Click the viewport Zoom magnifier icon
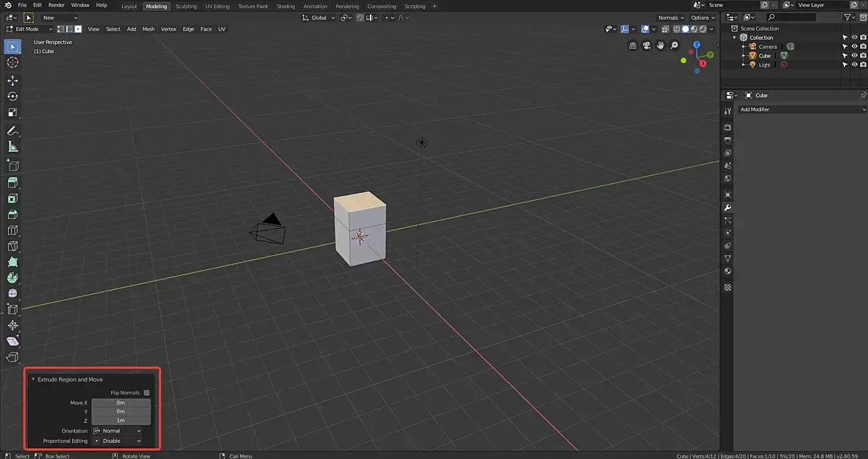 [675, 46]
